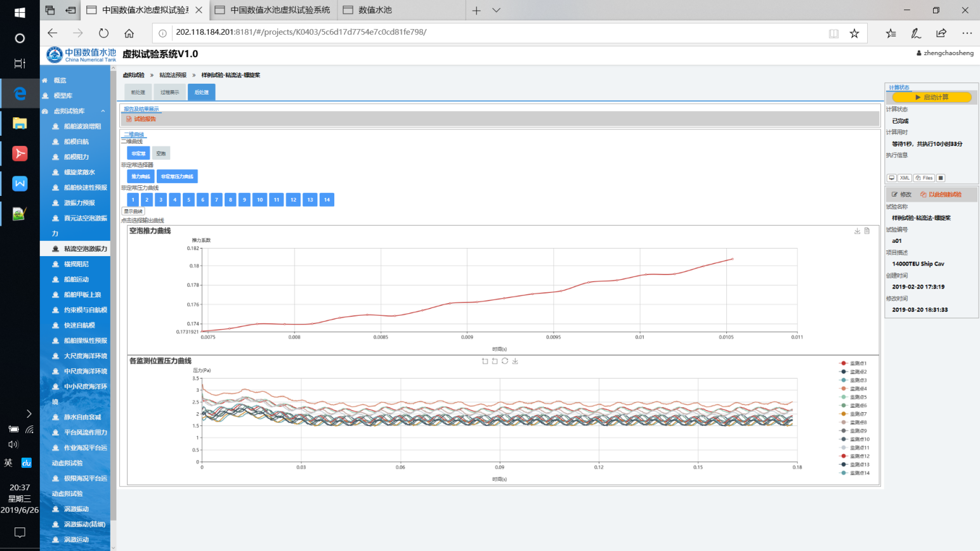
Task: Collapse the 虚拟试验库 sidebar section
Action: pos(103,111)
